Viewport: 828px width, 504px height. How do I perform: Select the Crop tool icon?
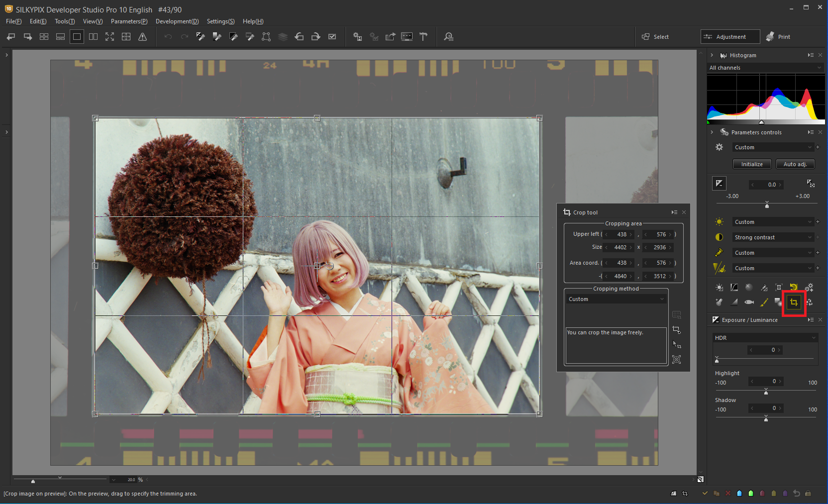(x=794, y=302)
